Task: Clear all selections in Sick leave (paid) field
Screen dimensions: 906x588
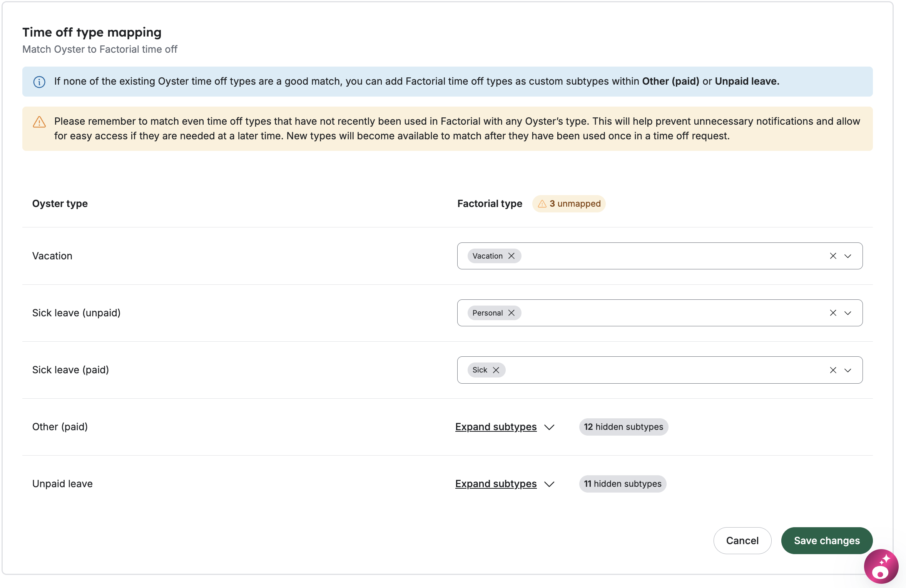Action: tap(833, 370)
